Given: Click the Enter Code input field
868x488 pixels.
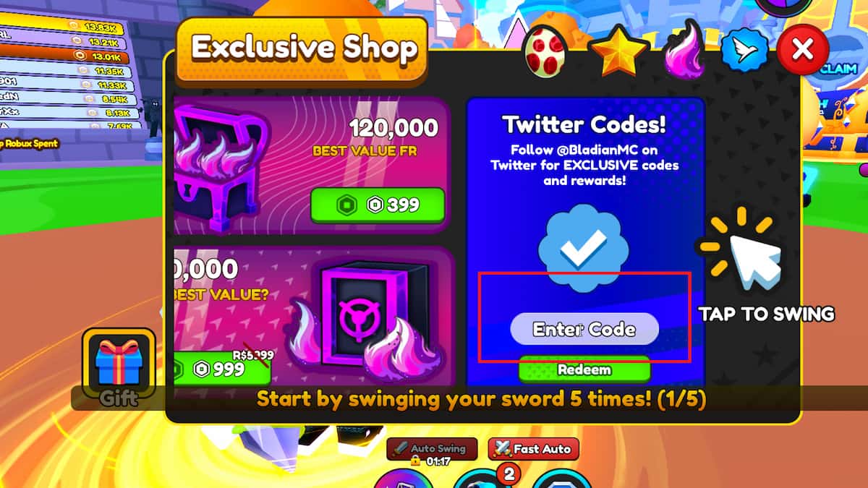Looking at the screenshot, I should click(x=584, y=329).
